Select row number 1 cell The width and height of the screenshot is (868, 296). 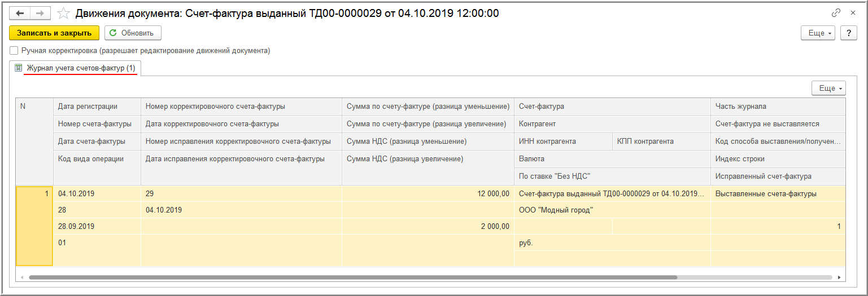34,194
